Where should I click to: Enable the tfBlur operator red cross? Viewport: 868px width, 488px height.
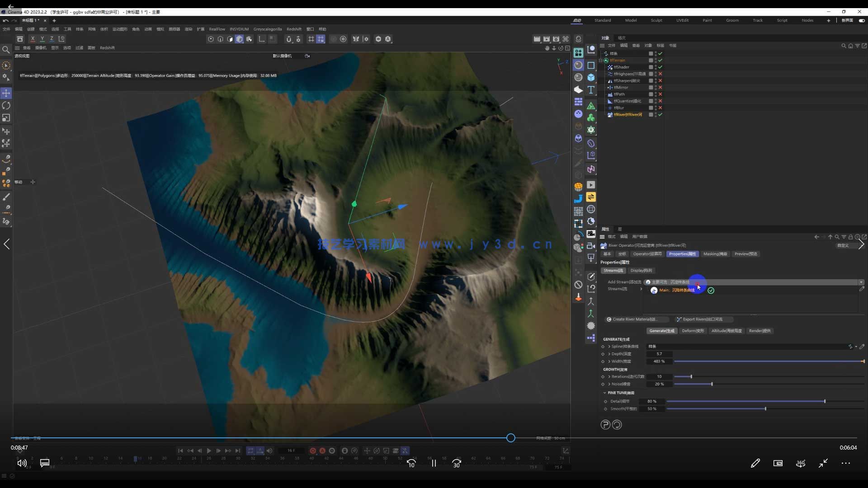tap(660, 108)
